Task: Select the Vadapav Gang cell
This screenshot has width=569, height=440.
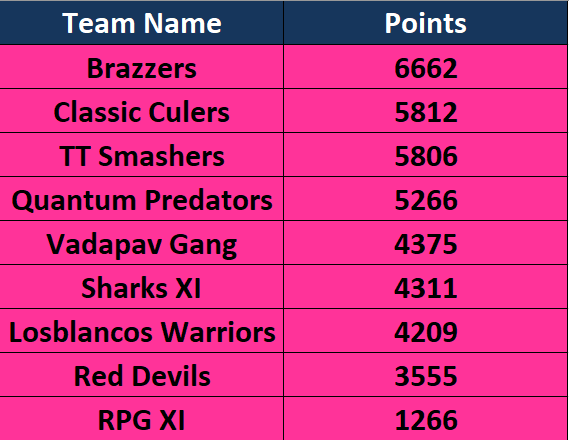Action: coord(142,243)
